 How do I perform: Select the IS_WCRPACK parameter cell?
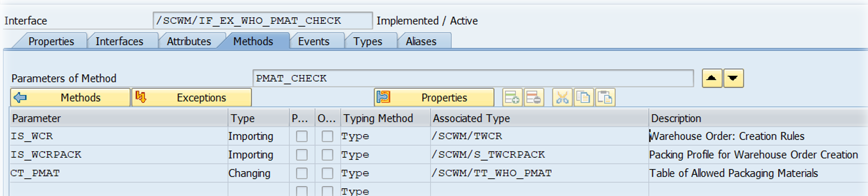click(x=118, y=155)
